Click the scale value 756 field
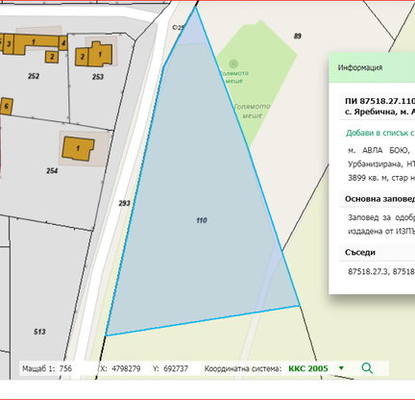415x400 pixels. [x=66, y=369]
